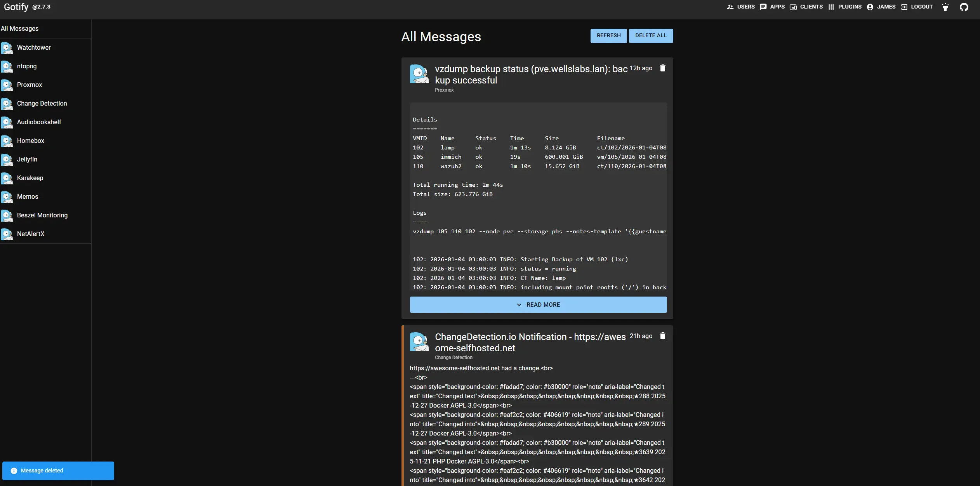Click the Jellyfin gopher icon
The image size is (980, 486).
point(7,160)
